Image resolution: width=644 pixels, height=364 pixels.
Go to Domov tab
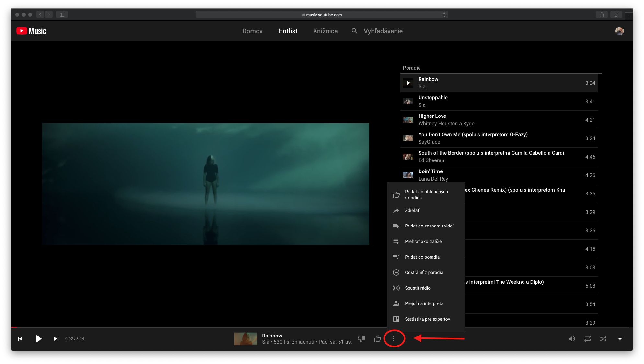(252, 31)
